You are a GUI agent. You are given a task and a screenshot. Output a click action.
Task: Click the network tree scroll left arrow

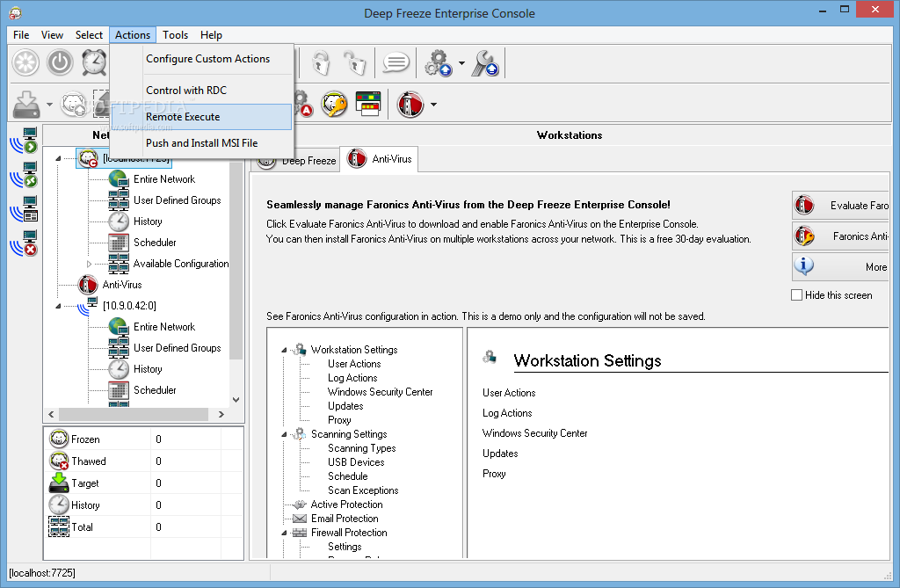pyautogui.click(x=51, y=414)
